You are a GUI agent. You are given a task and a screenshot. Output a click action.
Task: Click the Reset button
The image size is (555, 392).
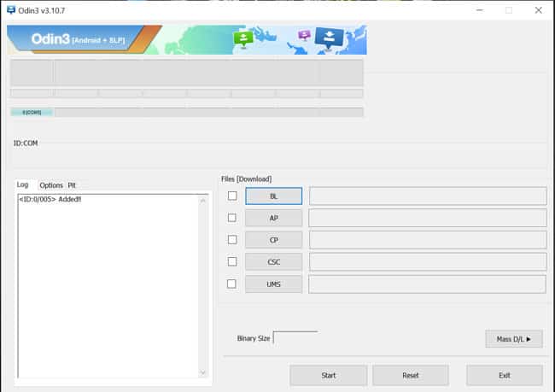(411, 375)
